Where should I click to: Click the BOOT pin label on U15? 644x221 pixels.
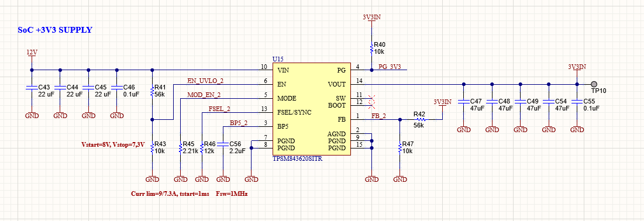(337, 105)
